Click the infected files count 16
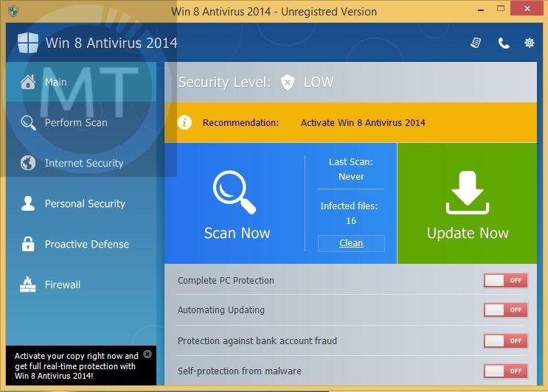The height and width of the screenshot is (392, 548). (351, 220)
